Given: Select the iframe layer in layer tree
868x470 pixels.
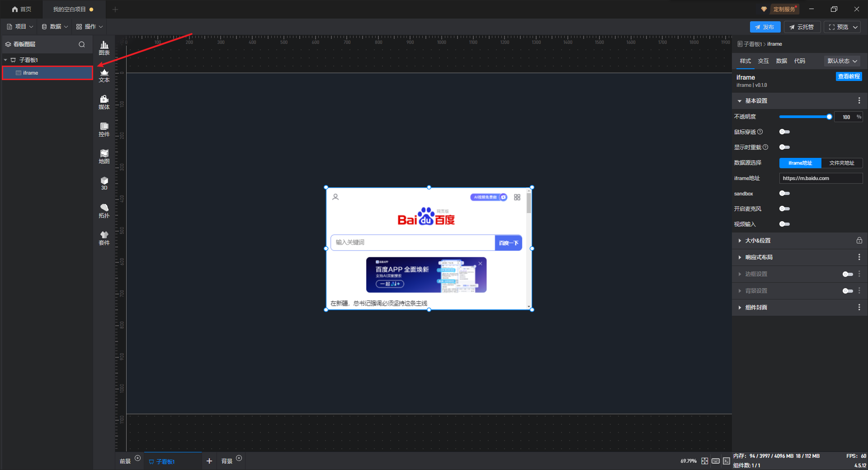Looking at the screenshot, I should pos(47,73).
